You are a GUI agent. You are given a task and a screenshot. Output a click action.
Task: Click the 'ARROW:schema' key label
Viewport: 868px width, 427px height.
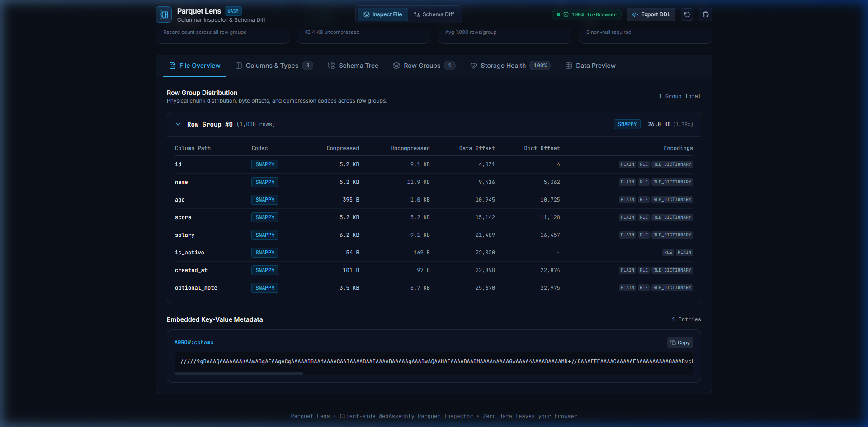[x=194, y=343]
